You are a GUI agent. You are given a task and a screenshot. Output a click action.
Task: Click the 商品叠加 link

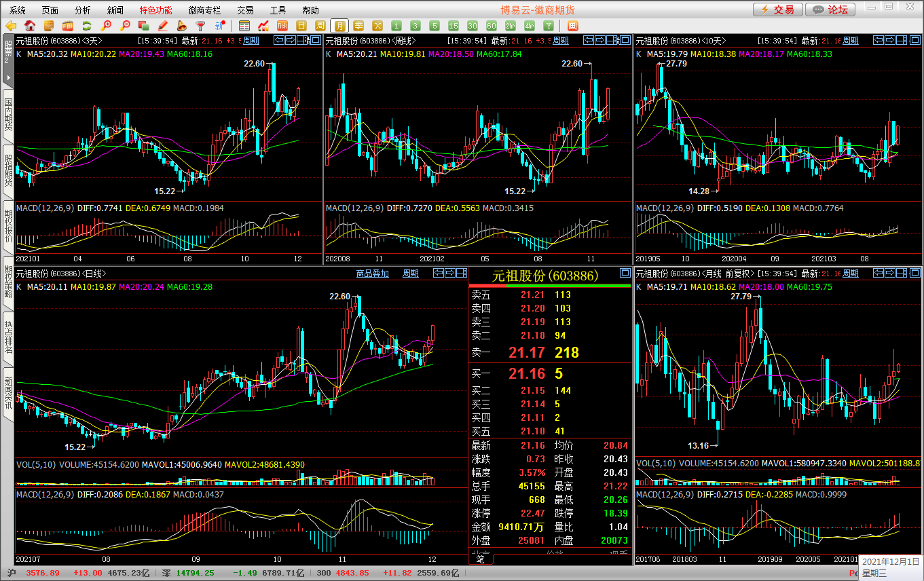click(x=373, y=274)
